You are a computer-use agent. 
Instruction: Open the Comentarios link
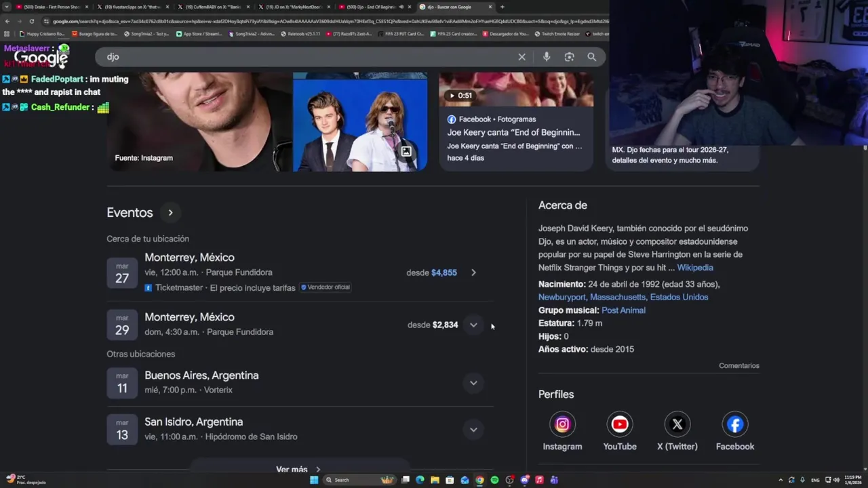(x=739, y=366)
